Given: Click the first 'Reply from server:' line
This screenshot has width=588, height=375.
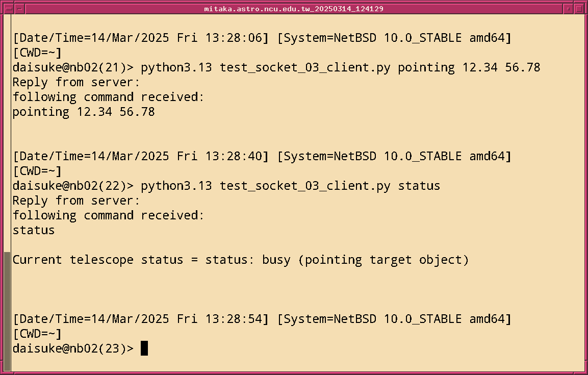Looking at the screenshot, I should pyautogui.click(x=76, y=82).
